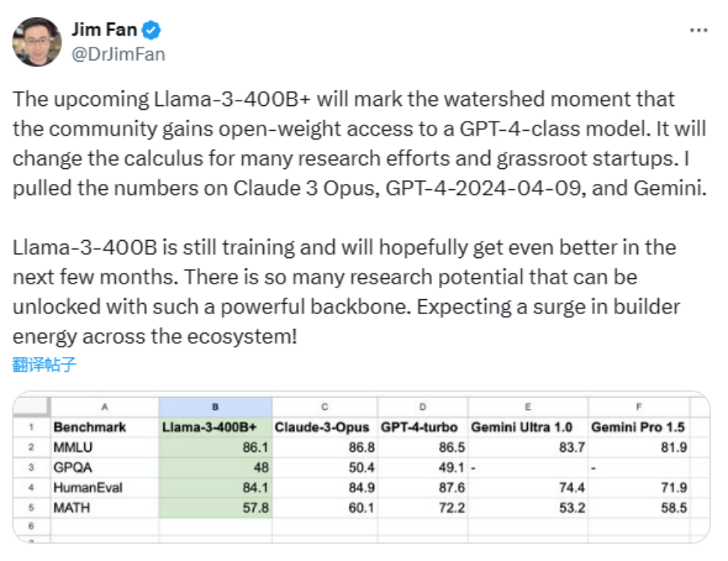This screenshot has width=728, height=561.
Task: Click Jim Fan's profile avatar
Action: point(37,42)
